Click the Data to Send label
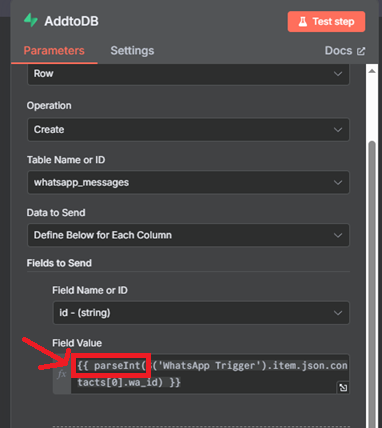 [56, 213]
